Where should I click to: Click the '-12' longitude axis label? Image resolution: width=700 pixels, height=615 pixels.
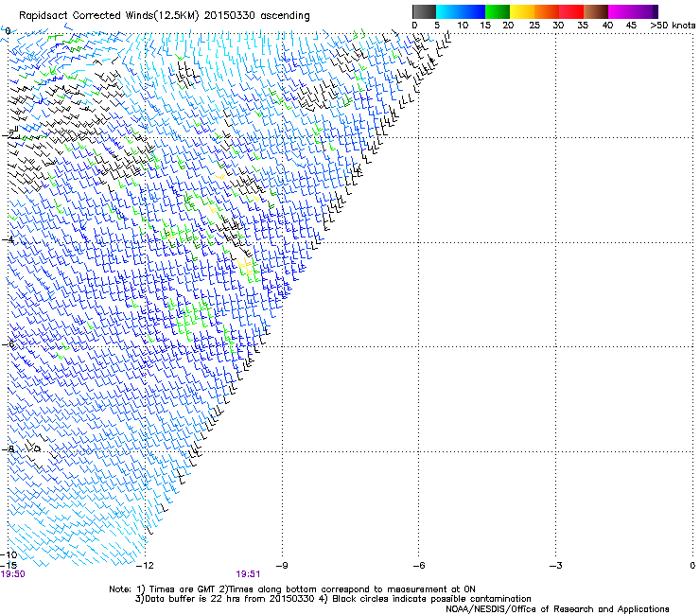coord(145,566)
